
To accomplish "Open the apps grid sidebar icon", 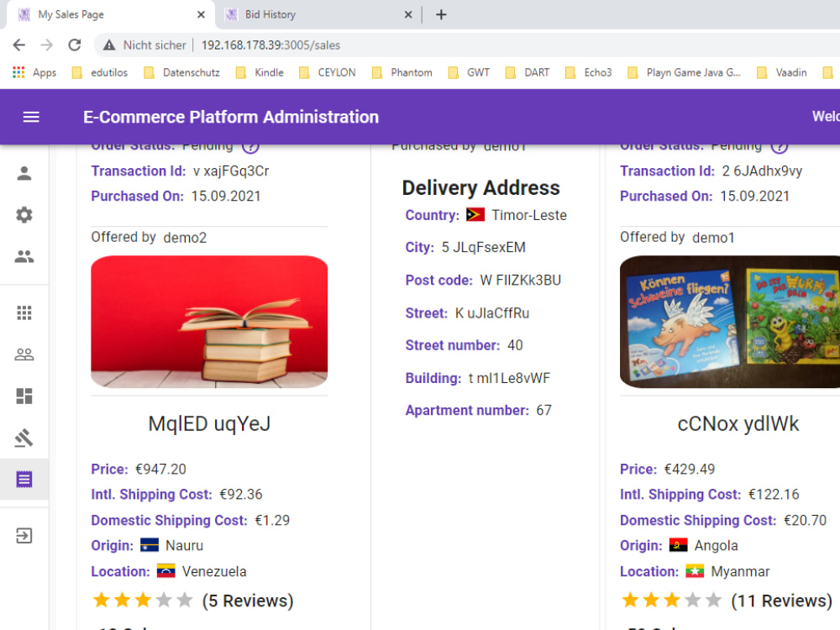I will coord(24,312).
